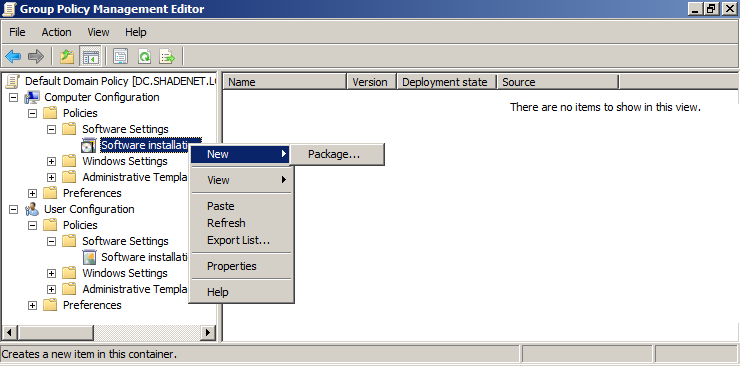
Task: Open the Properties toolbar icon
Action: coord(120,57)
